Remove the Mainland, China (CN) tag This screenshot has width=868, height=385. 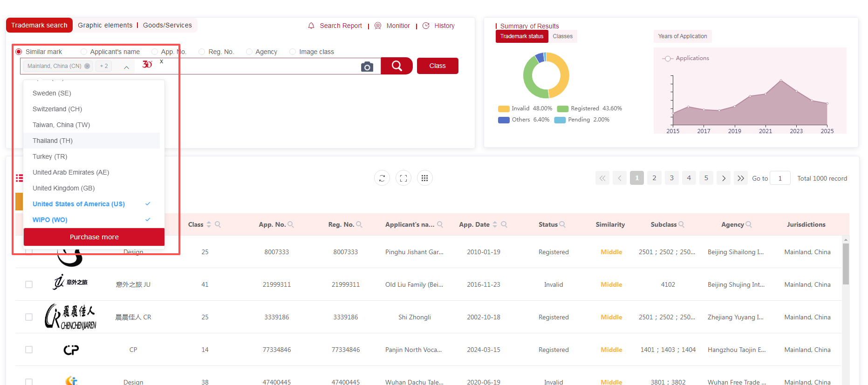point(87,66)
